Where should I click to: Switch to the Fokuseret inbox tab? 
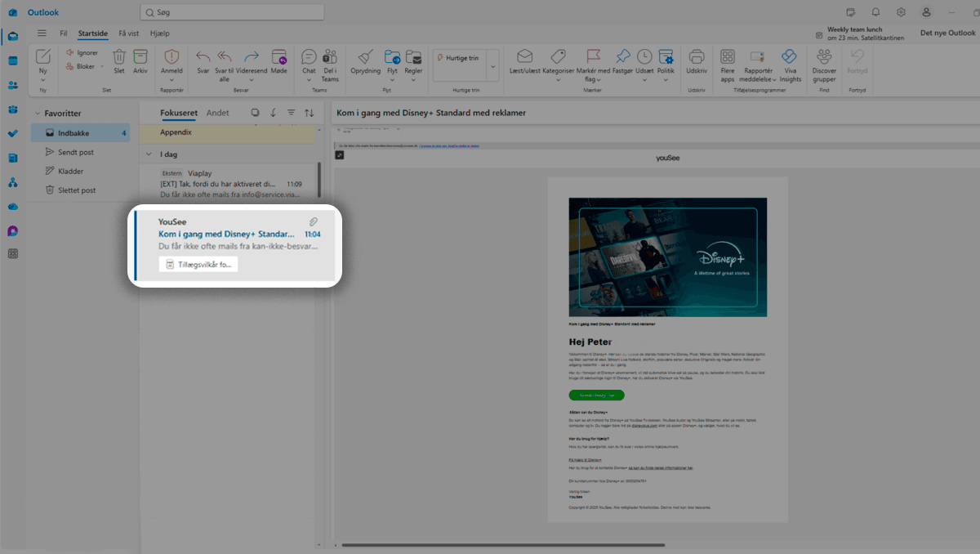[x=179, y=113]
